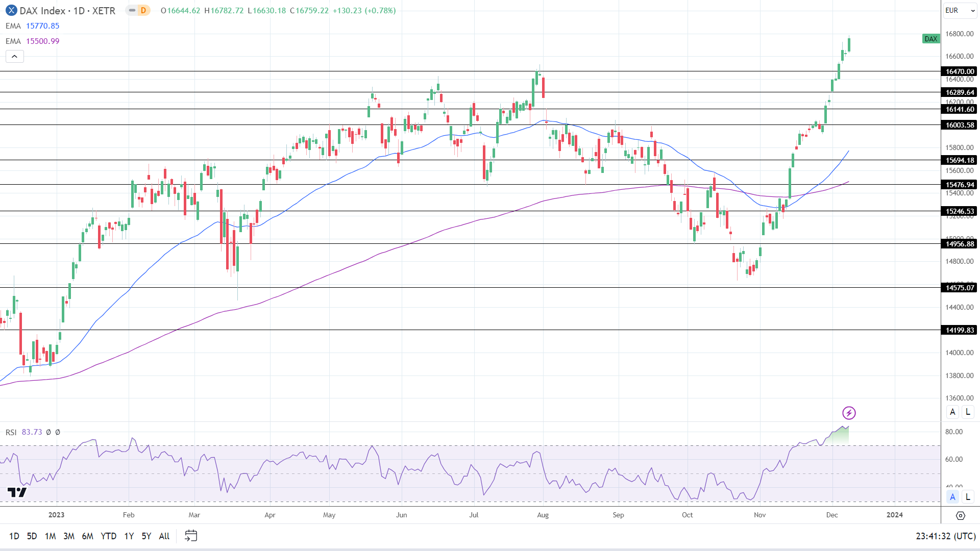Select the 6M time range
The width and height of the screenshot is (980, 551).
pos(88,536)
